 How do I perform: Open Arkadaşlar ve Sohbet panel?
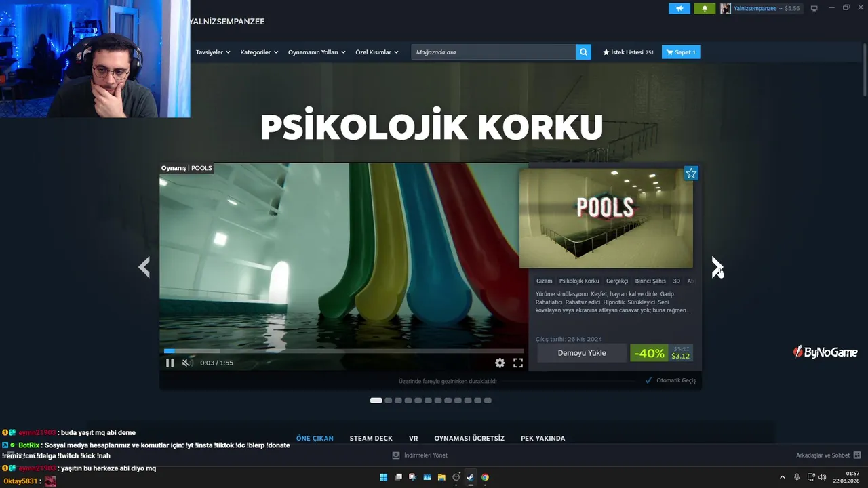(823, 455)
